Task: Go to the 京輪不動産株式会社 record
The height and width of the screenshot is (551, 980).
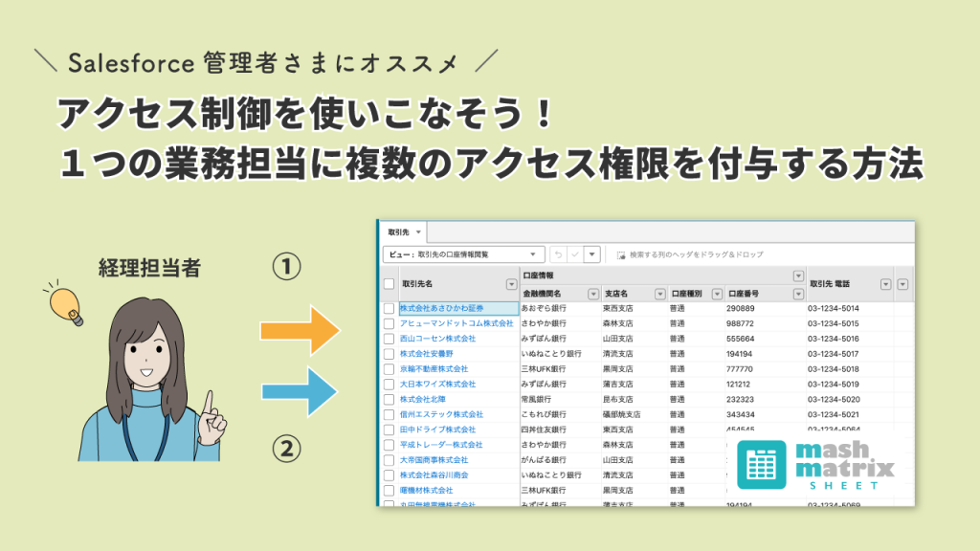Action: 434,369
